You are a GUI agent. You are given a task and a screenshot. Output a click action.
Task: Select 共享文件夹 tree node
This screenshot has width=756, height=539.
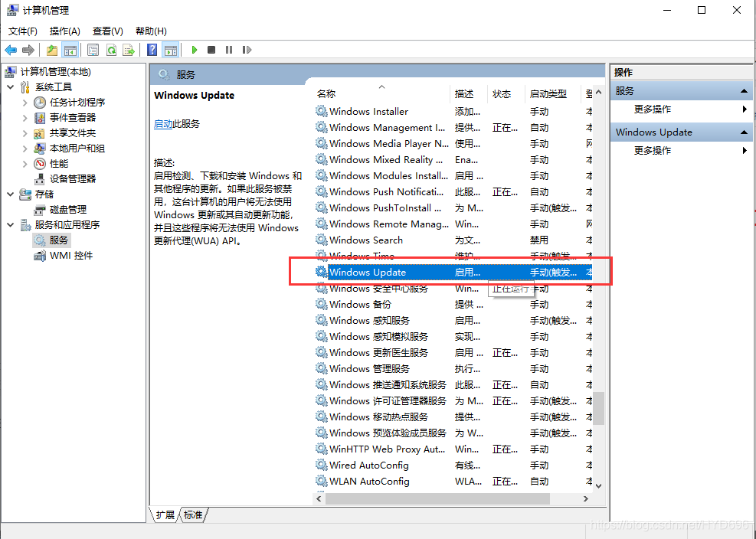coord(73,133)
